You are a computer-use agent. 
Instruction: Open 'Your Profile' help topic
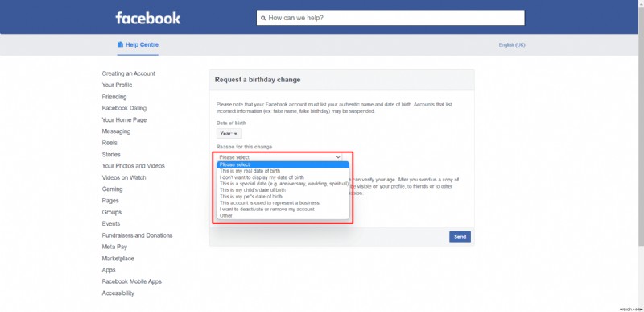(117, 85)
